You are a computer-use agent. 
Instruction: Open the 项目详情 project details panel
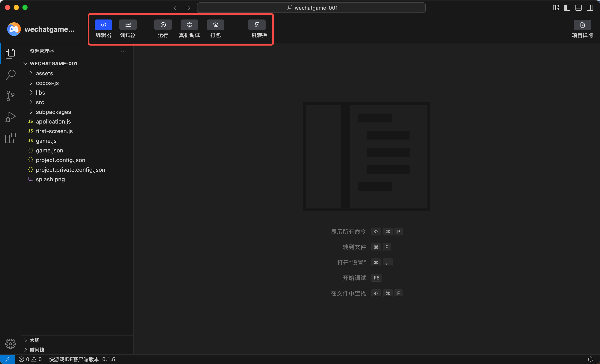(x=582, y=25)
